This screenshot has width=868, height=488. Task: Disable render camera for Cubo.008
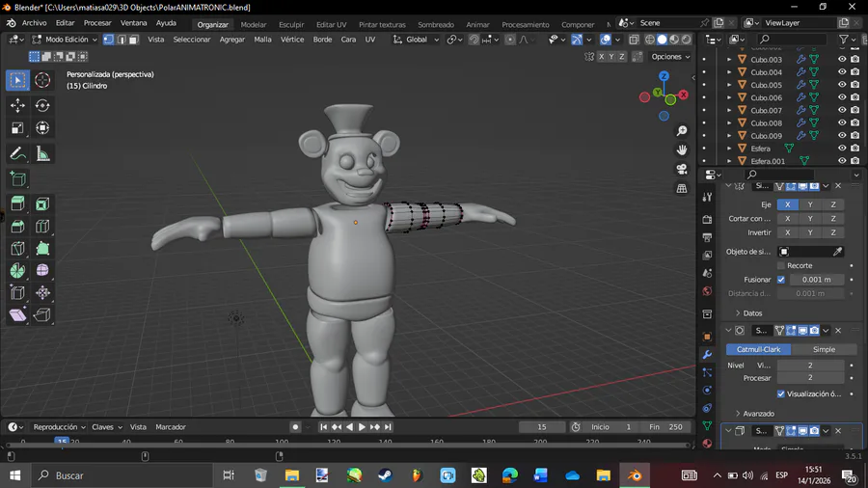tap(854, 122)
